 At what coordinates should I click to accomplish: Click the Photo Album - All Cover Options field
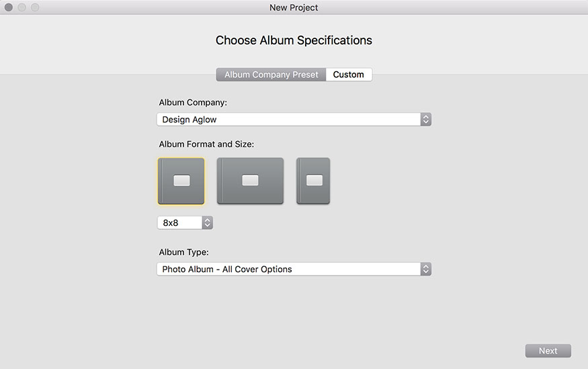[x=294, y=270]
